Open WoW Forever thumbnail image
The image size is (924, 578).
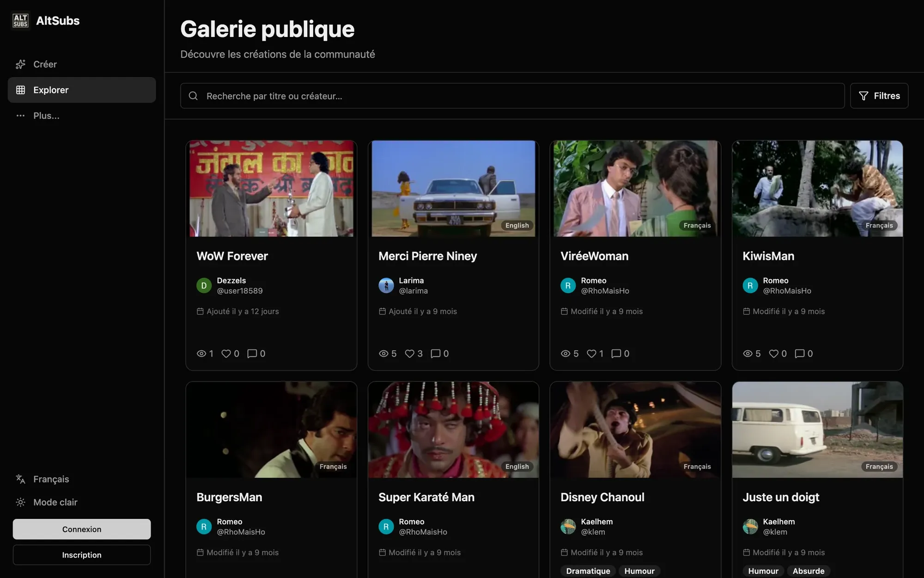click(271, 189)
